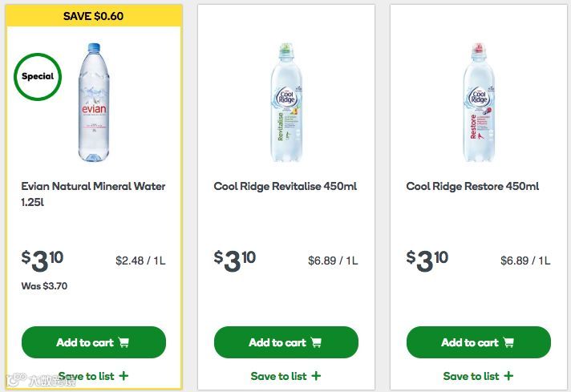Click plus icon beside Revitalise Save to list
This screenshot has height=392, width=571.
[316, 376]
